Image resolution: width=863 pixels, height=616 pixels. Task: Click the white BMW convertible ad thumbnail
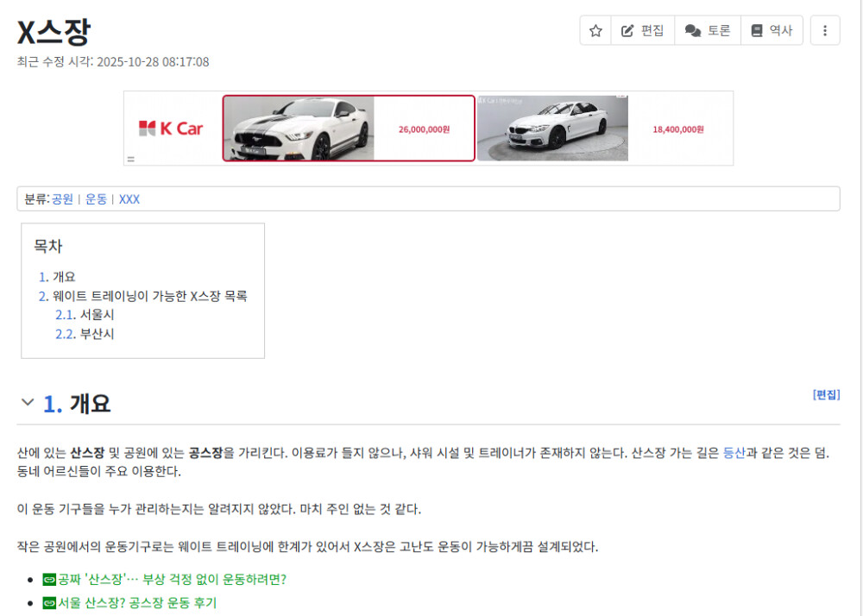click(553, 129)
